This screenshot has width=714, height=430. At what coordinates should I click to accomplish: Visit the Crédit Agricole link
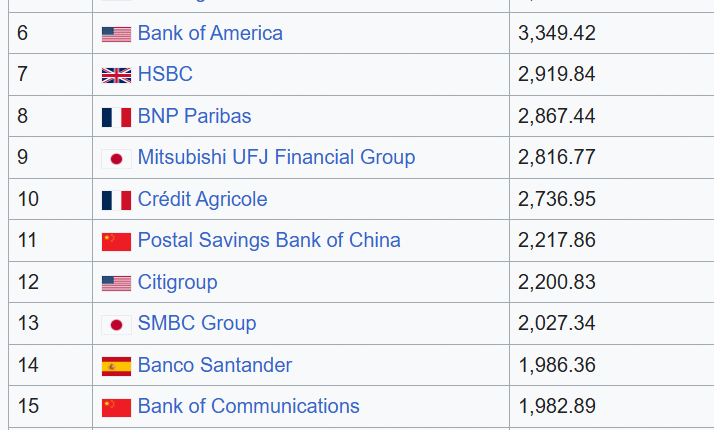click(x=202, y=199)
